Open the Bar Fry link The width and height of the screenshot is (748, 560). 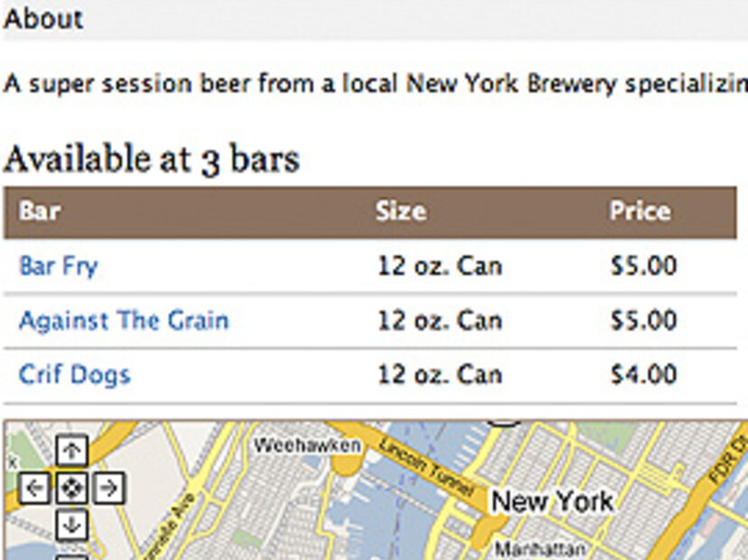point(58,266)
